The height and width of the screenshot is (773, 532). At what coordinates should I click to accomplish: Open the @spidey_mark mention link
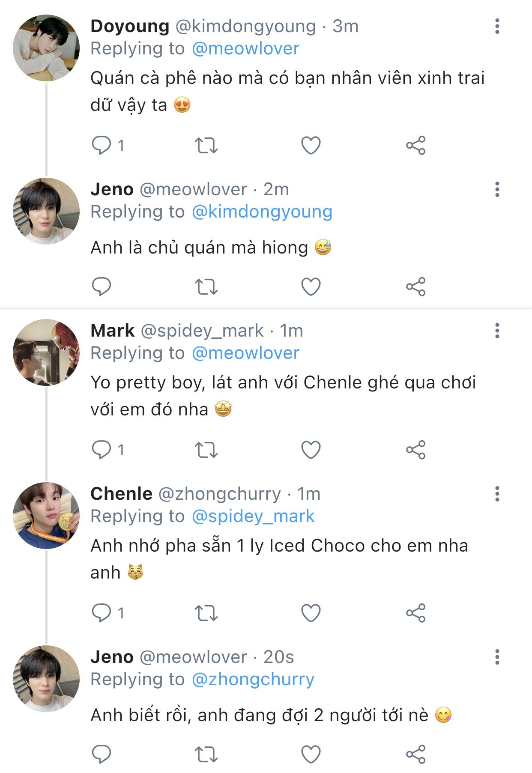click(x=253, y=516)
